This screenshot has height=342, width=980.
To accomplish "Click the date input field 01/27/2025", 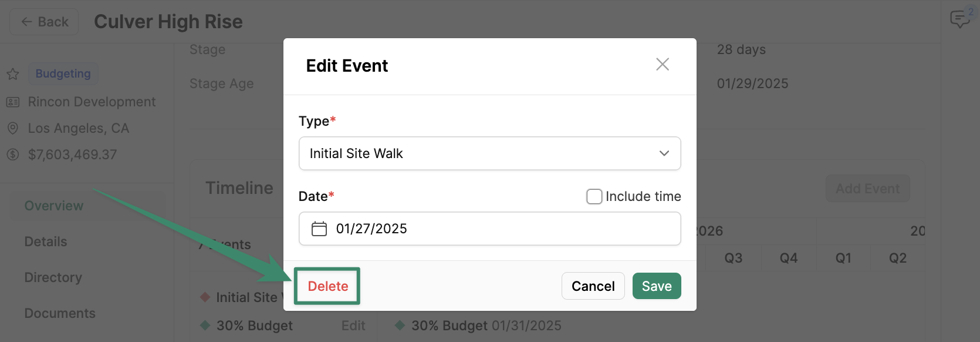I will click(x=490, y=229).
